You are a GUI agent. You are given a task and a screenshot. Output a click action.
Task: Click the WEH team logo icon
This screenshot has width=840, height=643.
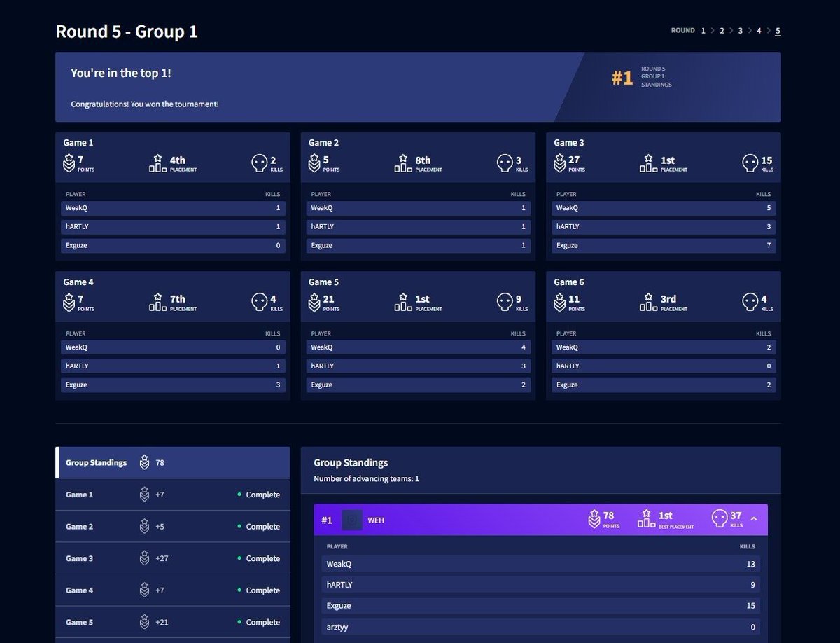click(352, 520)
